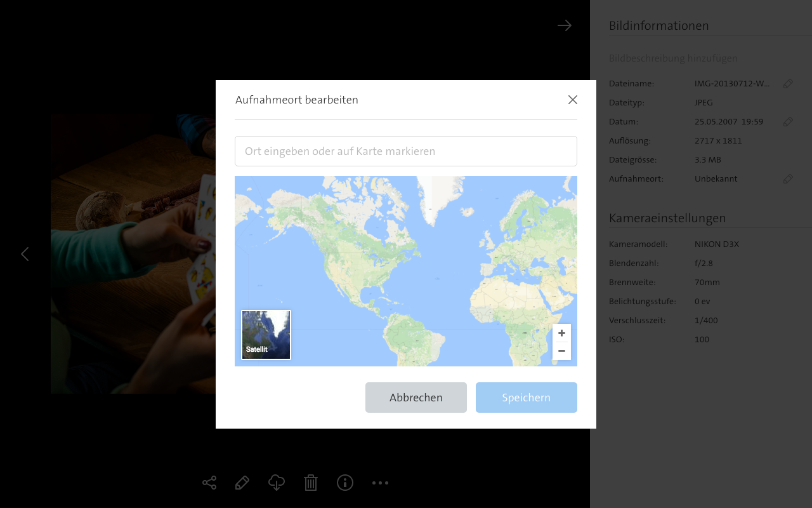Click the cloud download icon
Image resolution: width=812 pixels, height=508 pixels.
point(277,483)
